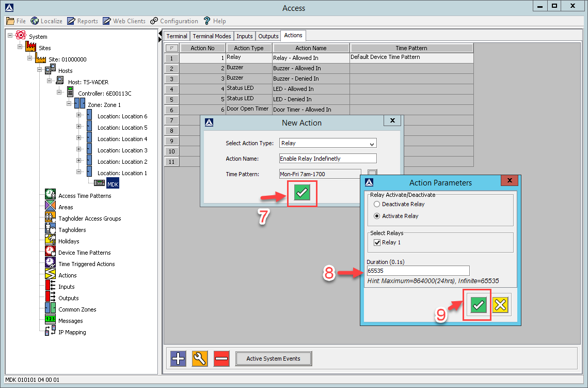Screen dimensions: 588x388
Task: Click 'Relay - Allowed In' action name cell
Action: (x=311, y=58)
